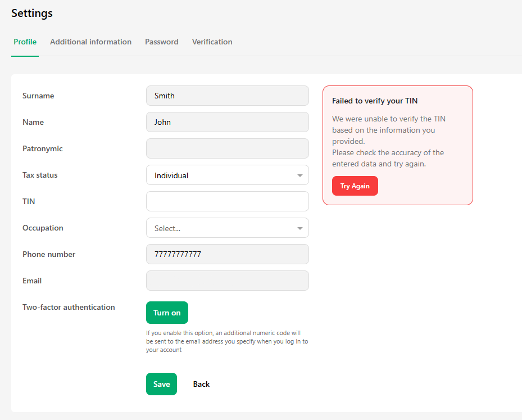Focus the empty Patronymic field
This screenshot has height=420, width=522.
[228, 148]
